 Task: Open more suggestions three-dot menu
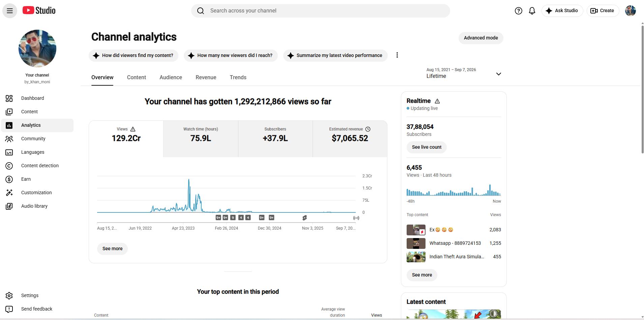pos(397,55)
